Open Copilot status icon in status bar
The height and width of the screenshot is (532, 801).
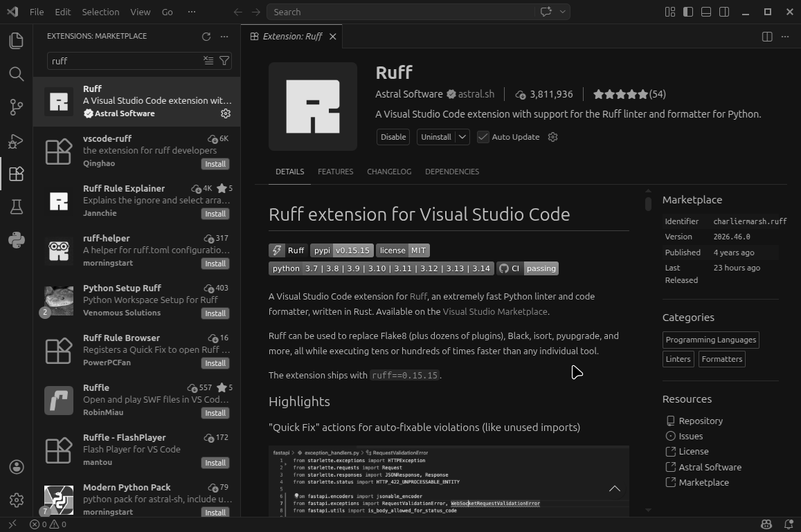click(766, 524)
